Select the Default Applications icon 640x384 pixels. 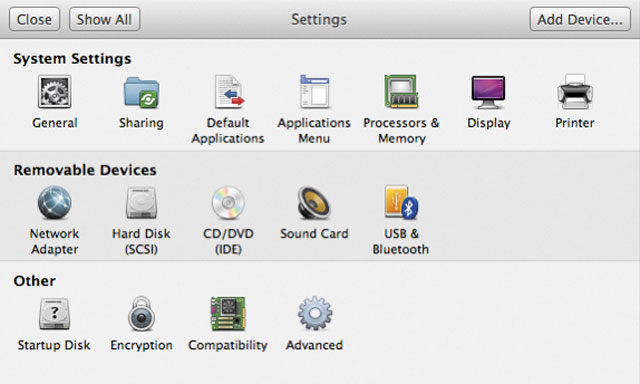[x=229, y=92]
